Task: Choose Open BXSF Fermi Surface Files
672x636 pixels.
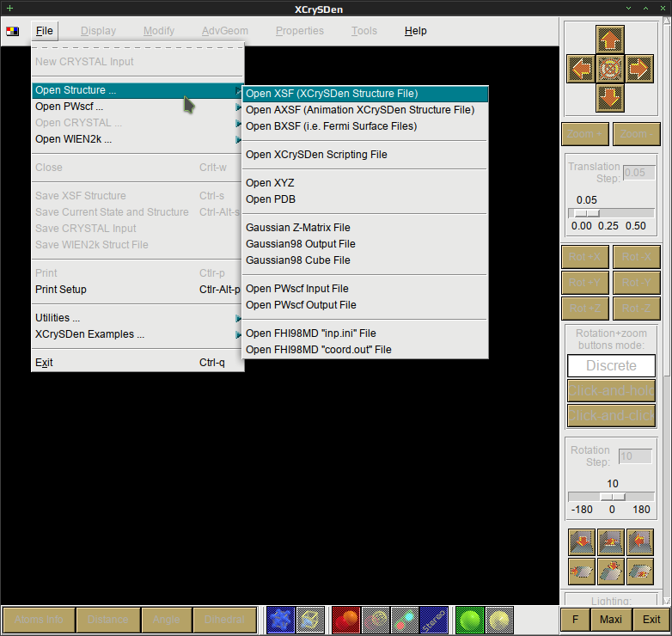Action: [x=365, y=126]
